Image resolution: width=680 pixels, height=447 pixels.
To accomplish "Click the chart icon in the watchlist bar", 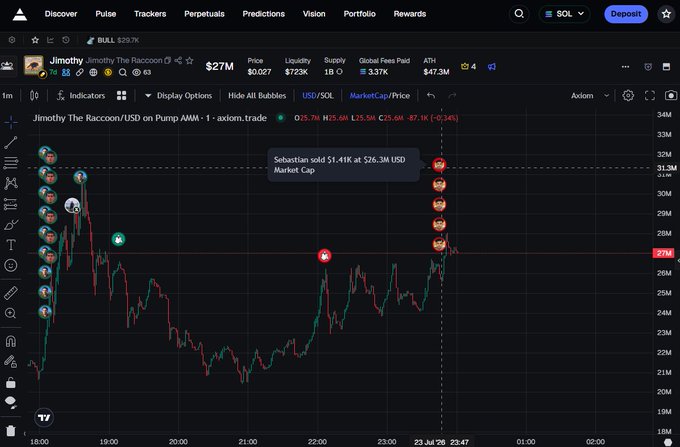I will [50, 40].
